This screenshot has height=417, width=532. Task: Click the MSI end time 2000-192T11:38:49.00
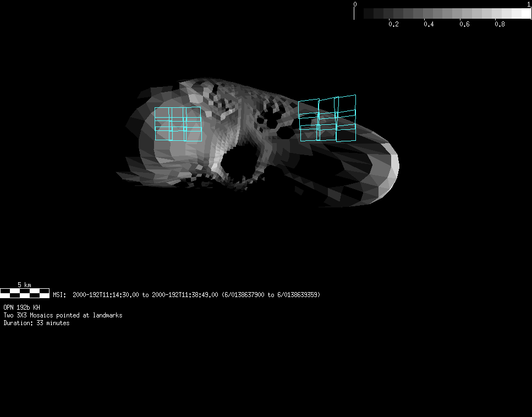185,295
